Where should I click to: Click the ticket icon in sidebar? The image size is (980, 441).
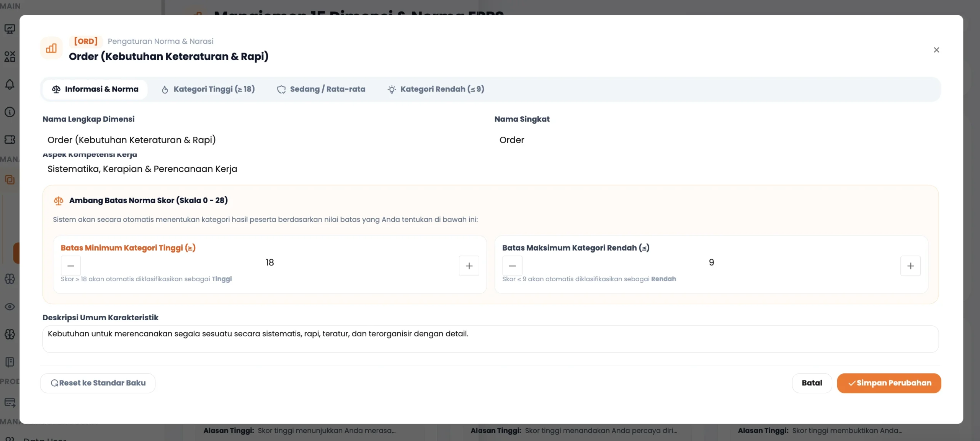tap(10, 139)
